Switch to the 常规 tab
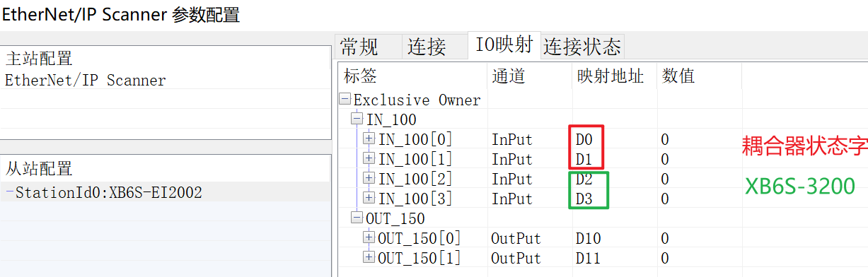Screen dimensions: 868x277 click(x=369, y=47)
